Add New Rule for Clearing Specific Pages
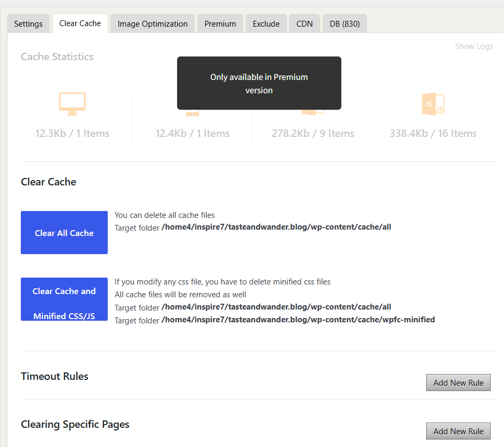 (458, 431)
